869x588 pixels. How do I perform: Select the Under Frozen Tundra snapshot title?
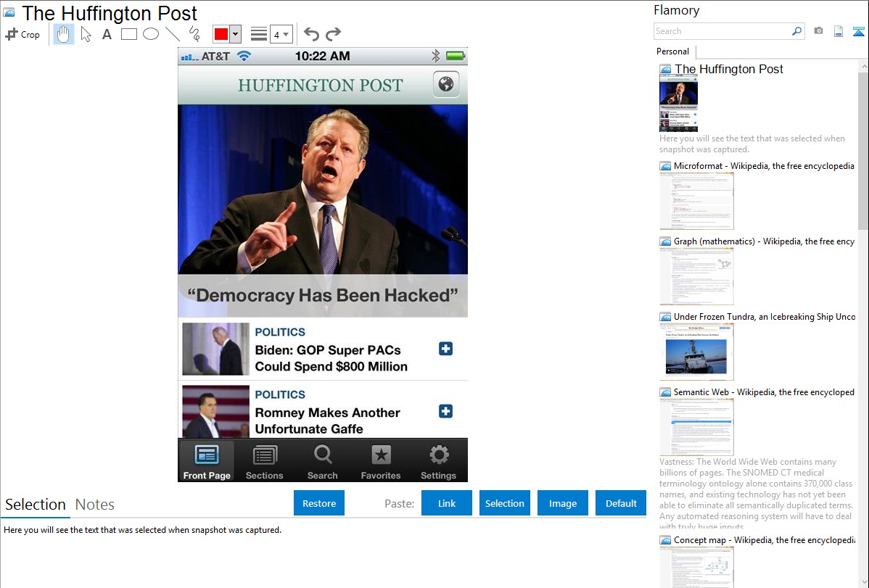pos(765,316)
